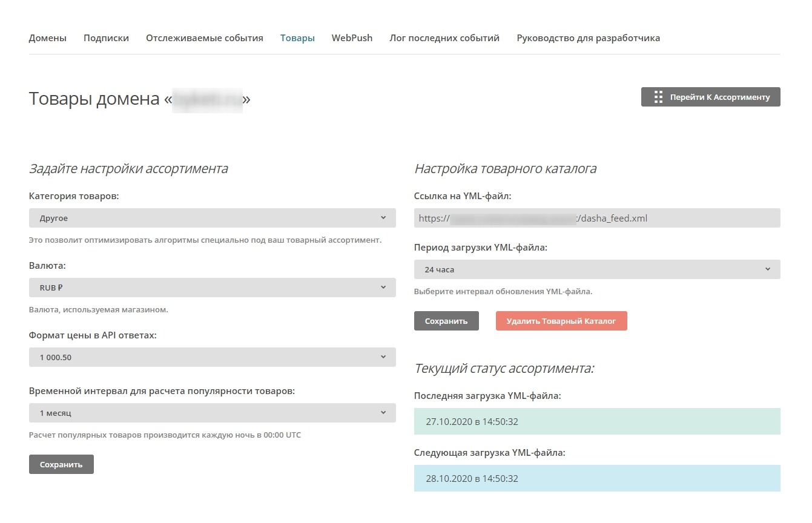Expand Формат цены в API ответах dropdown

(212, 357)
